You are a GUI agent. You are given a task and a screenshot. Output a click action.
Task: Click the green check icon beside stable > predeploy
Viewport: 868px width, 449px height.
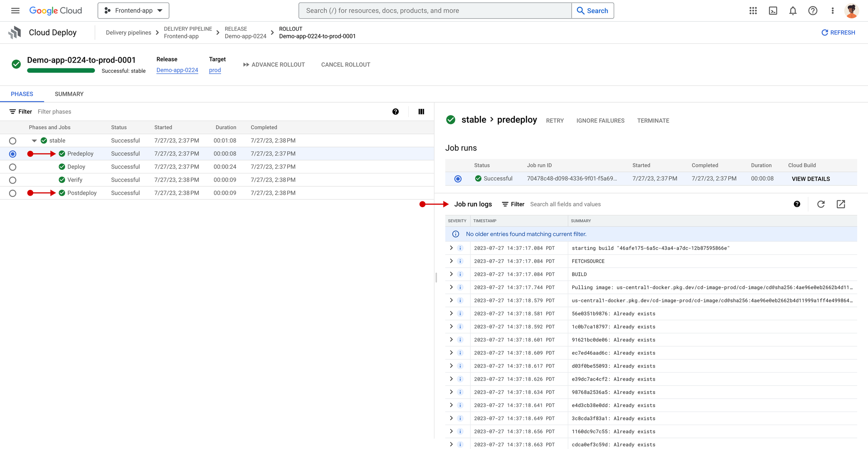[451, 120]
